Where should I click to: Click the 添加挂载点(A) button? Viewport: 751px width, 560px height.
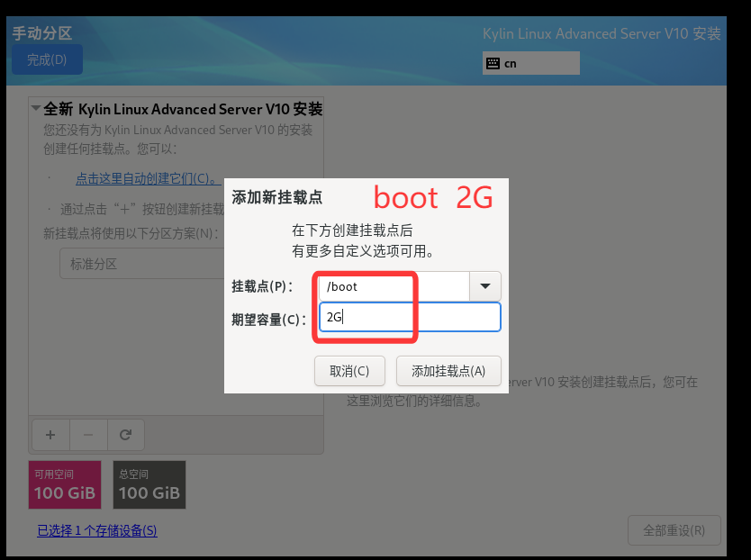point(448,371)
